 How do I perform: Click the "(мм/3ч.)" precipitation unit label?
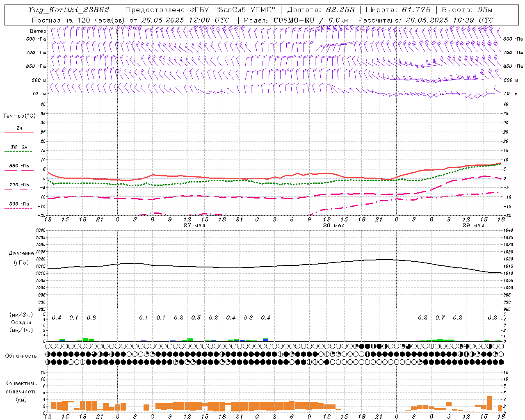coord(21,315)
